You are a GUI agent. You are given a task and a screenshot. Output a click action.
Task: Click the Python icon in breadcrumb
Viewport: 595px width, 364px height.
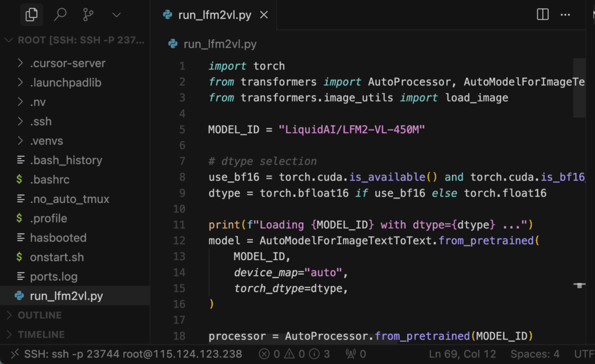tap(173, 44)
